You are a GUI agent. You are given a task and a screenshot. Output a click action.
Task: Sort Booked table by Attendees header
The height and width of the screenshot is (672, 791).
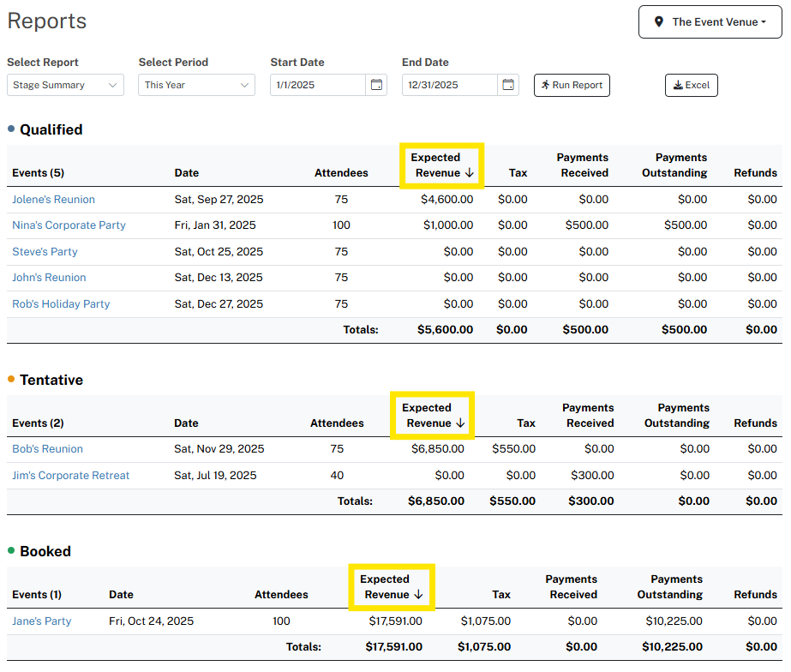click(x=281, y=595)
